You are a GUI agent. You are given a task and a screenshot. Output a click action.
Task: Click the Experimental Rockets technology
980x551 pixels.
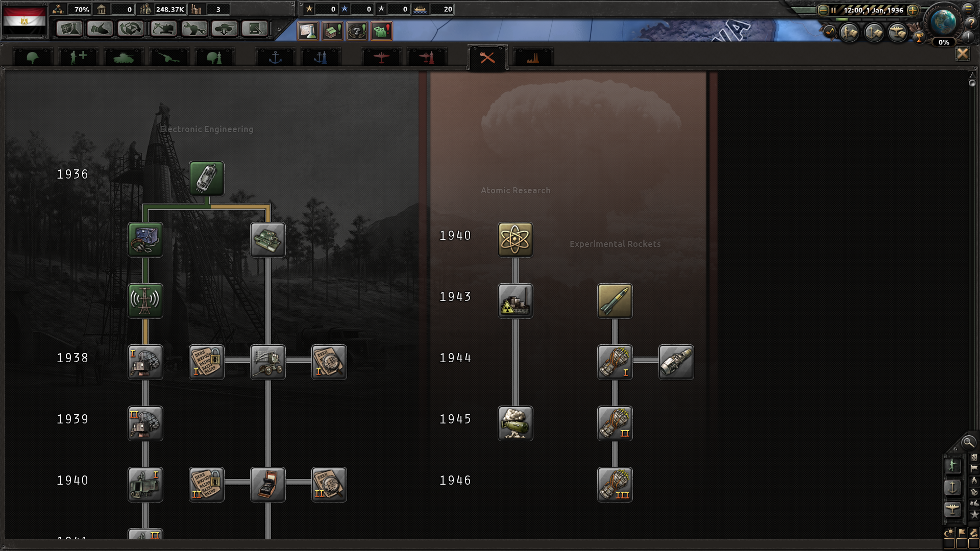615,300
